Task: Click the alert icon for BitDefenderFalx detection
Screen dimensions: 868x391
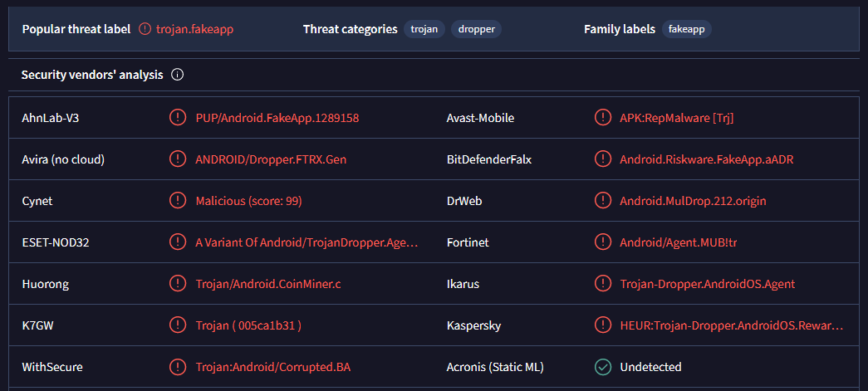Action: pos(603,159)
